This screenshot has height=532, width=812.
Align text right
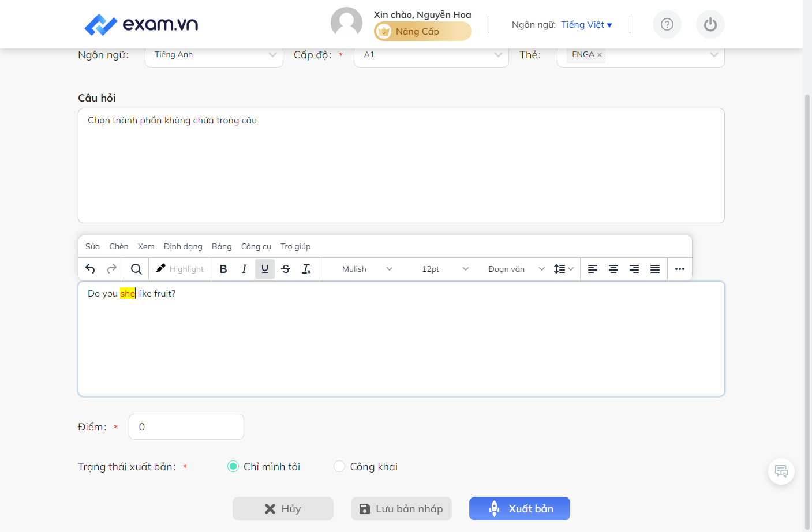(x=634, y=269)
